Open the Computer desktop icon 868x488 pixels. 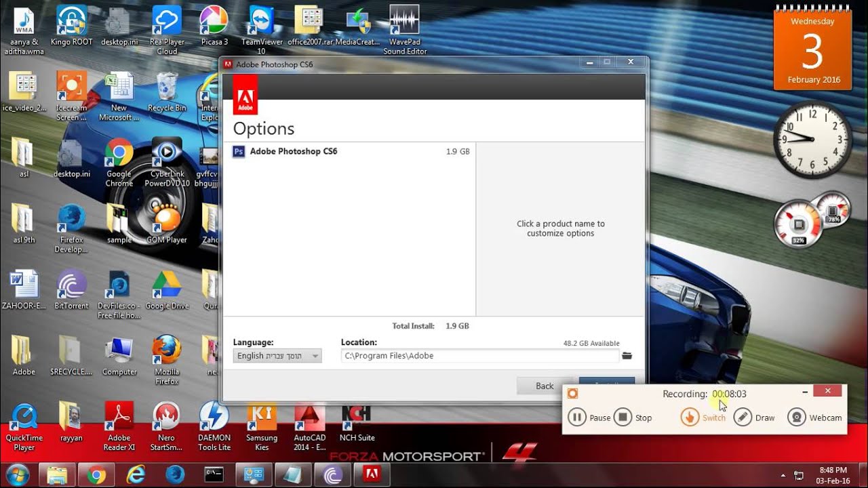tap(119, 356)
